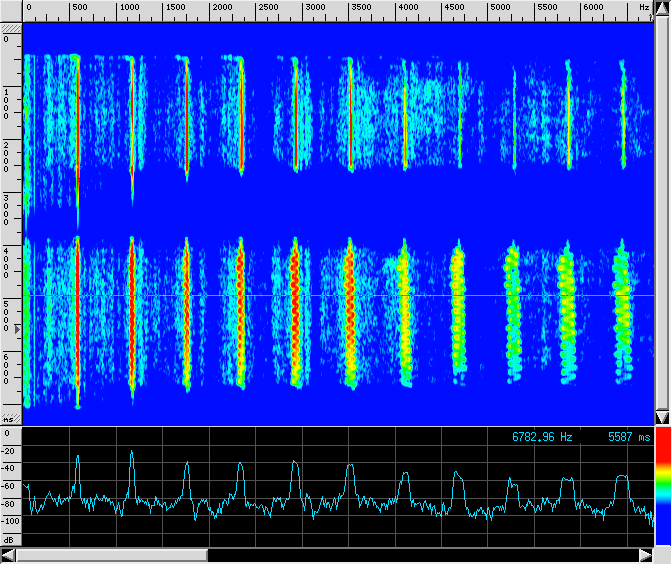Screen dimensions: 671x564
Task: Click the scroll-down arrow beside the spectrogram
Action: (661, 417)
